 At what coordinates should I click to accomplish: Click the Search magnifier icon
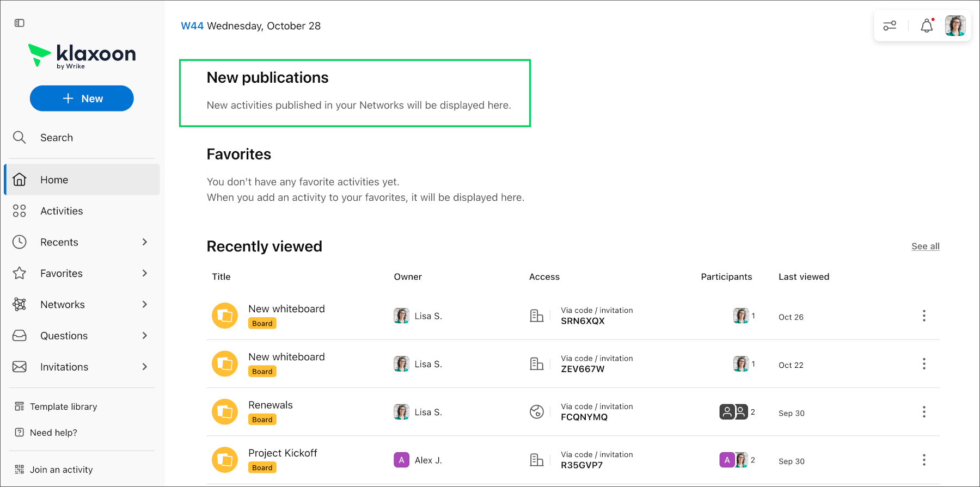point(20,137)
